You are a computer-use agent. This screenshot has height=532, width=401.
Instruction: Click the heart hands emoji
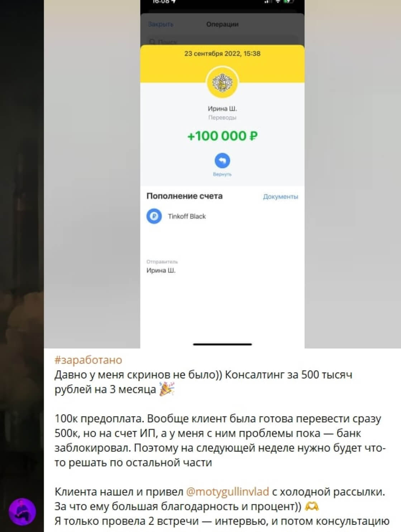[311, 506]
